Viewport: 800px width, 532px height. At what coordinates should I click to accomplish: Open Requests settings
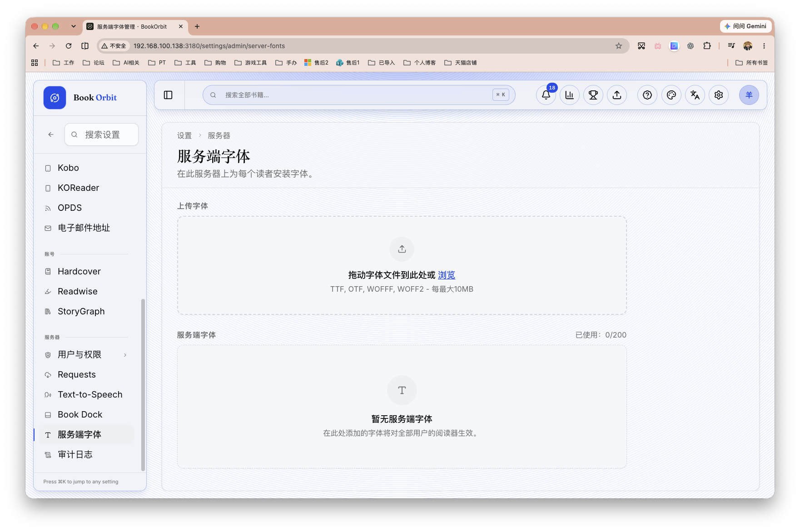coord(86,375)
